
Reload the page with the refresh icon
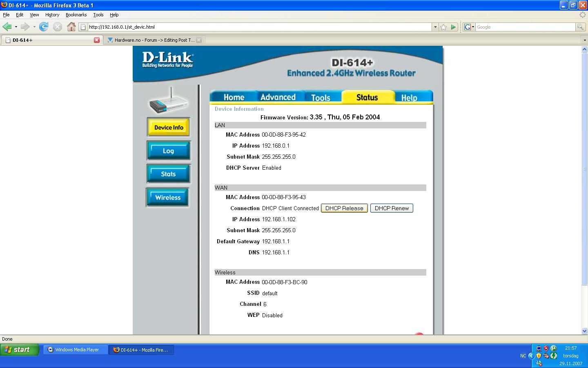click(44, 27)
